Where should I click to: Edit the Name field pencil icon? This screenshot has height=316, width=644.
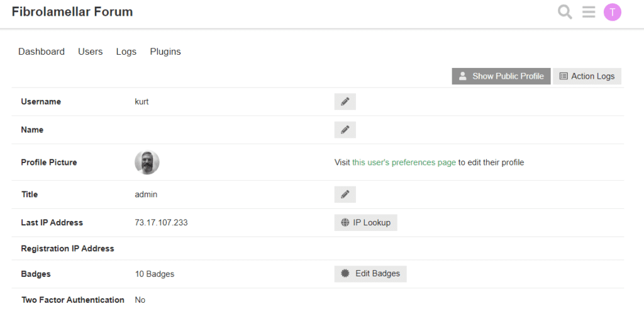point(345,130)
